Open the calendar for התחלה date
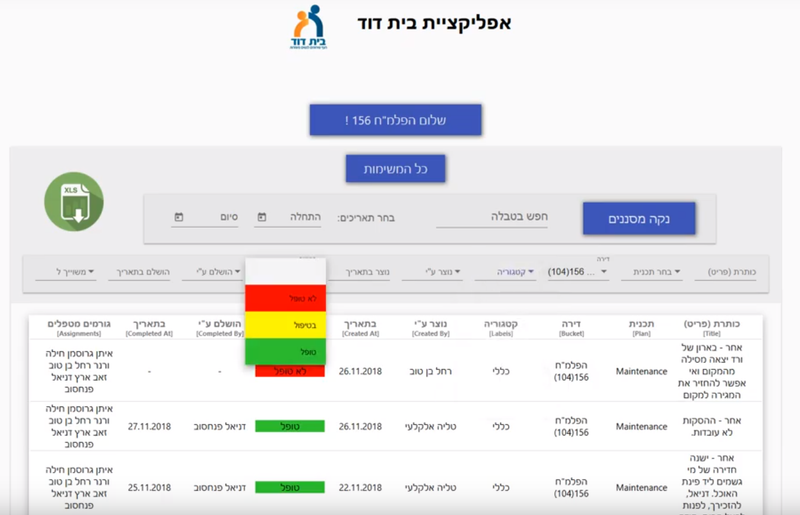Screen dimensions: 800x515 [262, 217]
